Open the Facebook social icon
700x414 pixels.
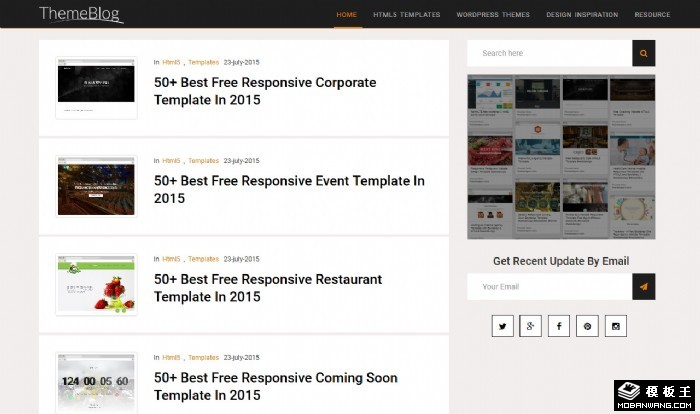559,325
